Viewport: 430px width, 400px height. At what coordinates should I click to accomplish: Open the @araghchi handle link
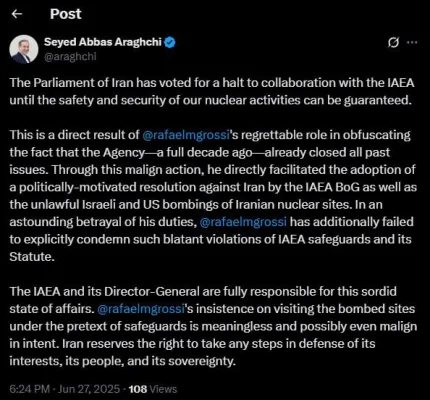pyautogui.click(x=70, y=56)
